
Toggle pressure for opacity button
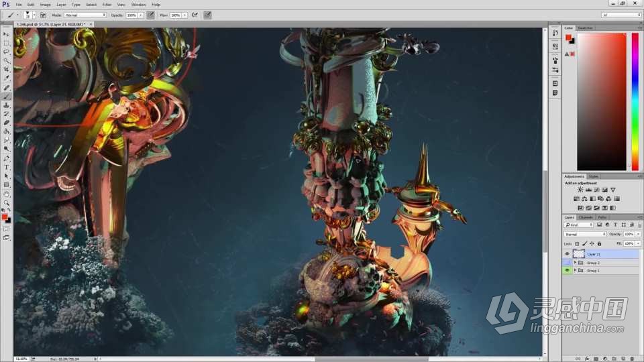151,15
